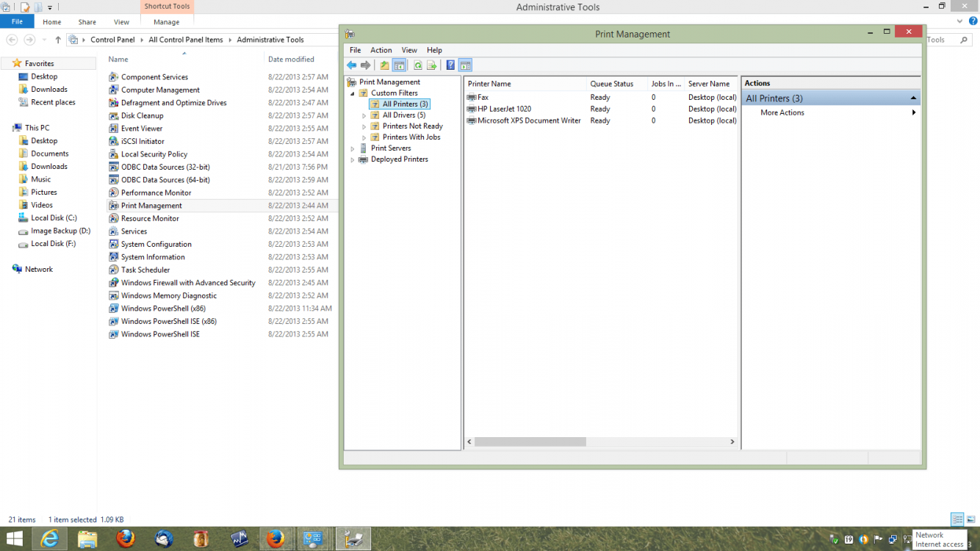
Task: Sort by Queue Status column header
Action: pos(617,84)
